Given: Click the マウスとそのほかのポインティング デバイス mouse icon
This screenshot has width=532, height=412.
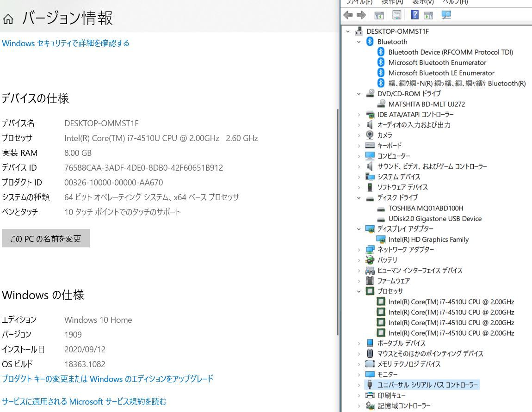Looking at the screenshot, I should (x=370, y=353).
